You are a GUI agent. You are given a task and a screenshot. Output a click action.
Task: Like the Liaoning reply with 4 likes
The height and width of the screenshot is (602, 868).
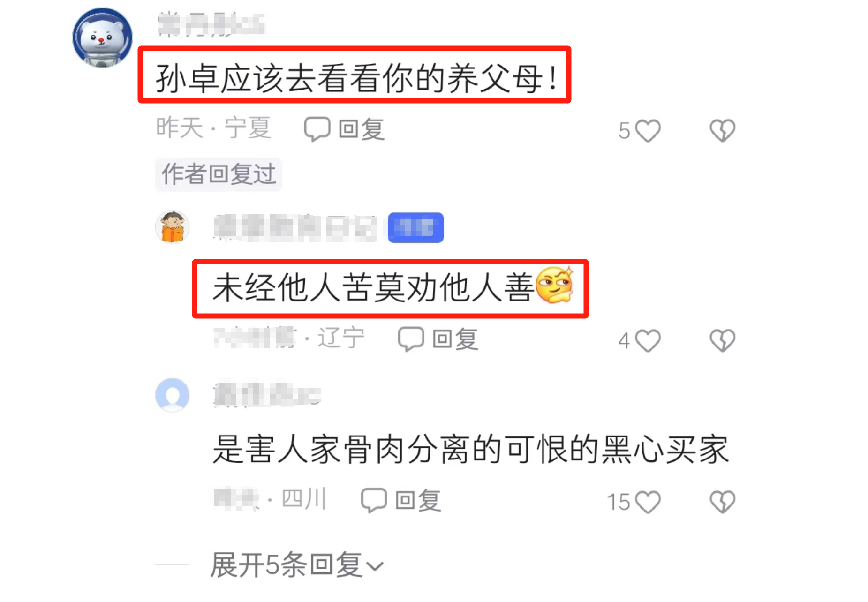tap(648, 341)
